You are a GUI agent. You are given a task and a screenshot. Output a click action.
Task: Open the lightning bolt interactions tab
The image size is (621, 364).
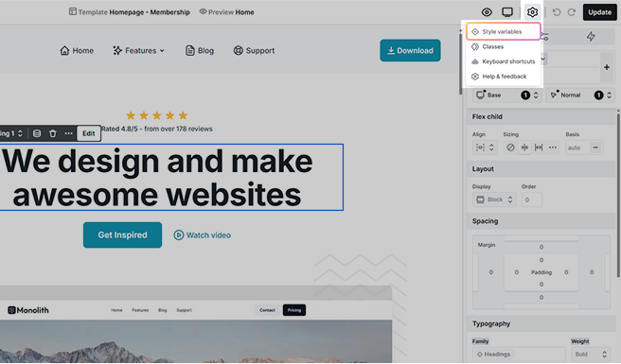tap(591, 37)
